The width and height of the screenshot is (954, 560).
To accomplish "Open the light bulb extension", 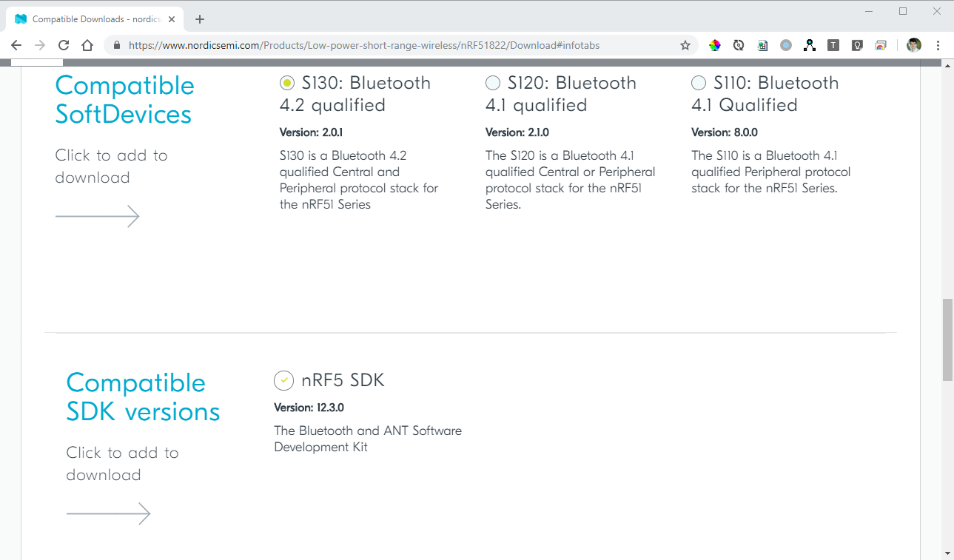I will click(x=857, y=45).
